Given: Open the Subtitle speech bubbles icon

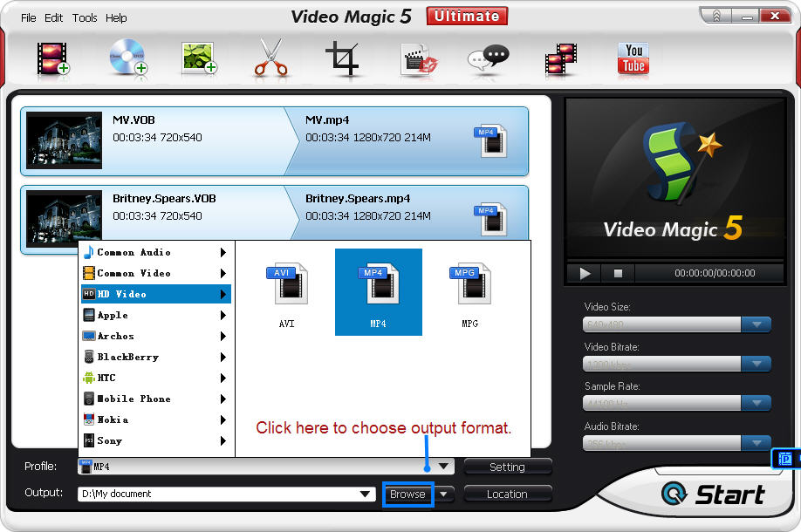Looking at the screenshot, I should (489, 58).
